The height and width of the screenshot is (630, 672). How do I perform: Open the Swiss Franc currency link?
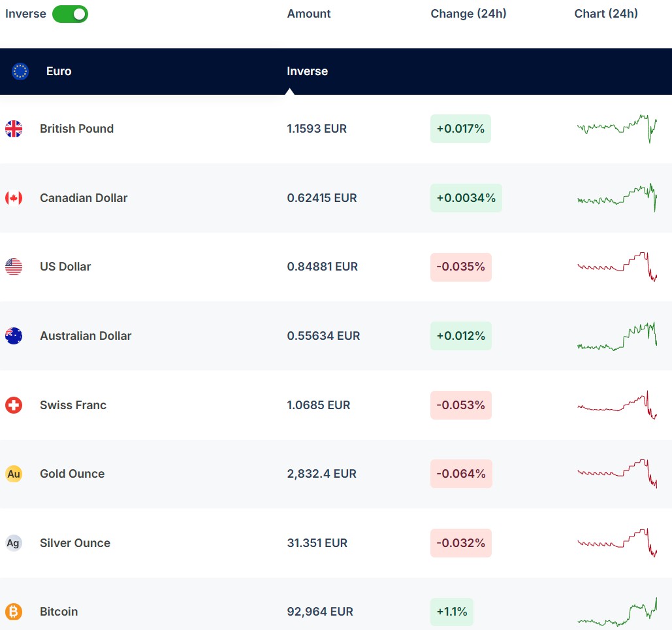click(72, 405)
